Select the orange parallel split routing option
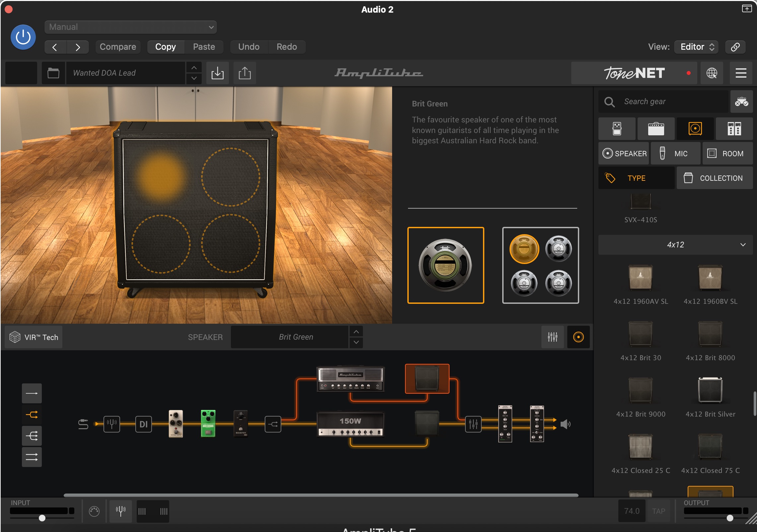Image resolution: width=757 pixels, height=532 pixels. coord(32,415)
